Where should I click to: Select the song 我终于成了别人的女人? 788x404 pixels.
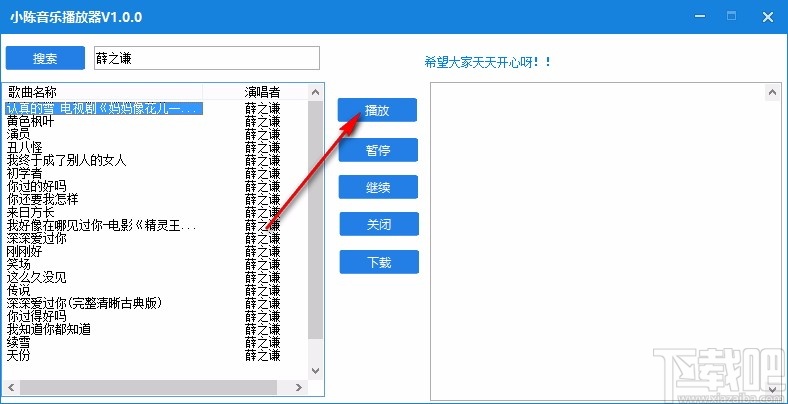tap(66, 161)
